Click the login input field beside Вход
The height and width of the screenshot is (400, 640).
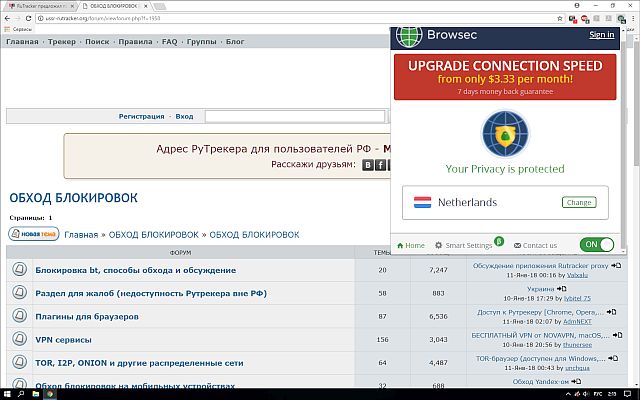tap(295, 116)
